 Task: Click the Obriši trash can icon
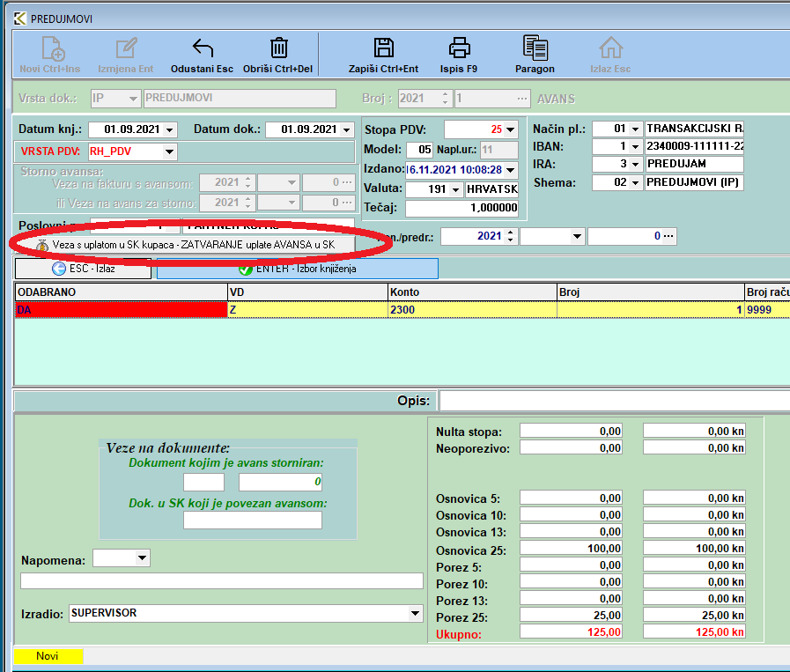pyautogui.click(x=278, y=48)
